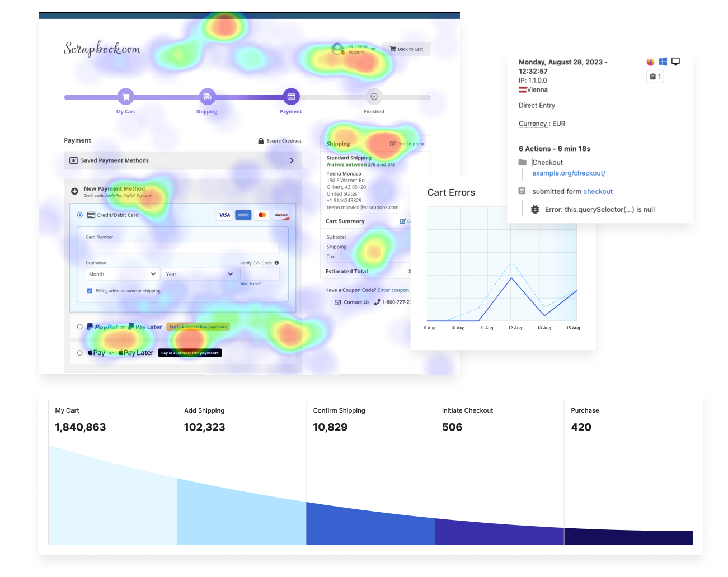The height and width of the screenshot is (577, 728).
Task: Select the PayPal or Pay Later radio button
Action: (x=79, y=327)
